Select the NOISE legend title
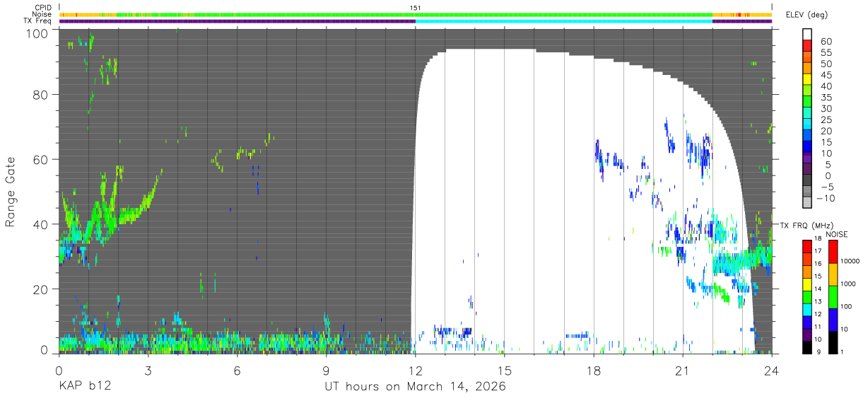The image size is (868, 401). [836, 234]
